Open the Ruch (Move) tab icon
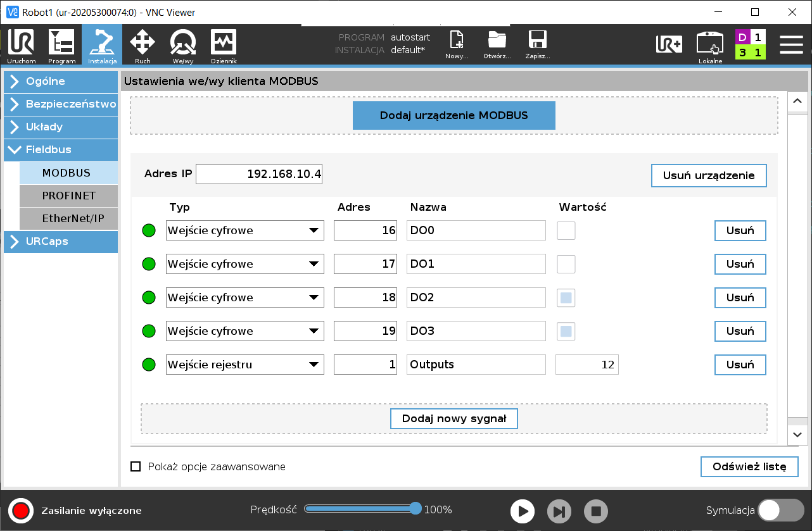 coord(143,46)
